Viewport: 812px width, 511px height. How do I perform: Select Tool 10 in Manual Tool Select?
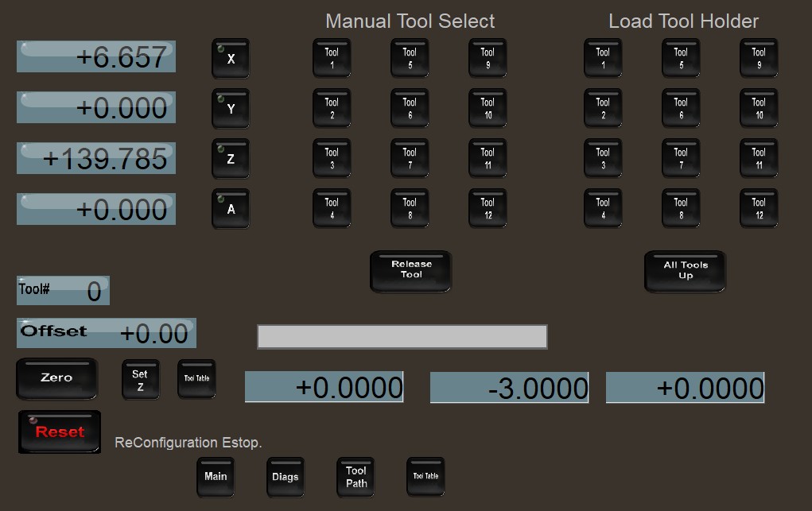488,108
